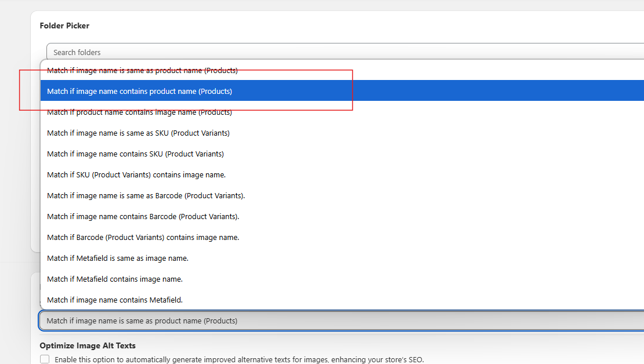Viewport: 644px width, 364px height.
Task: Click the Optimize Image Alt Texts heading
Action: click(88, 345)
